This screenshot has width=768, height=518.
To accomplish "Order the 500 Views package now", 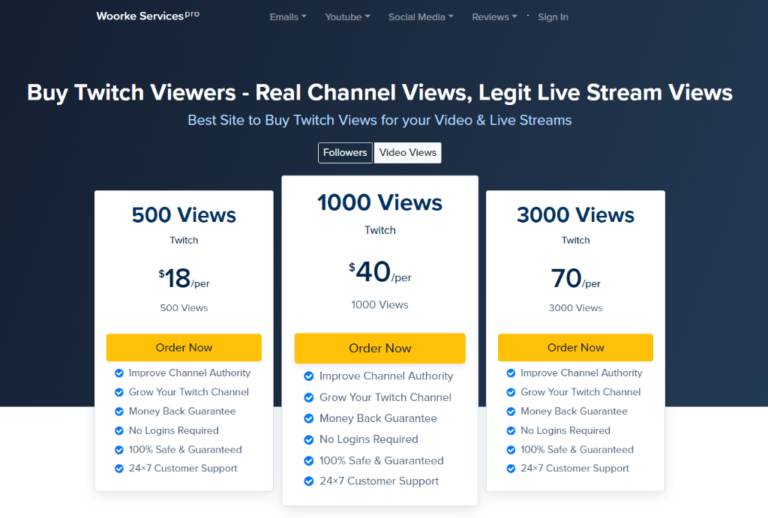I will 184,348.
